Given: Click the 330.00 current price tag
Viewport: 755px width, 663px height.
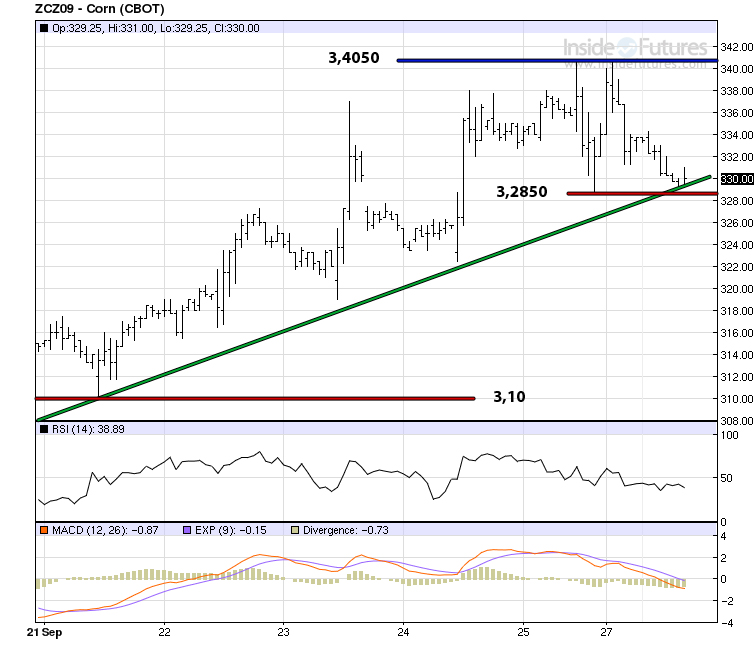Looking at the screenshot, I should 736,179.
